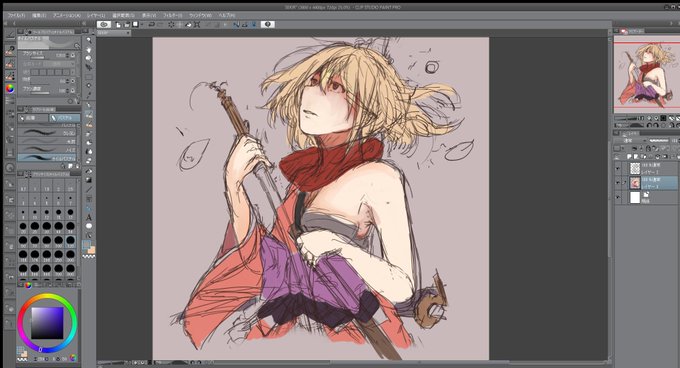Open the レイヤー (Layer) menu
This screenshot has height=368, width=680.
(96, 15)
